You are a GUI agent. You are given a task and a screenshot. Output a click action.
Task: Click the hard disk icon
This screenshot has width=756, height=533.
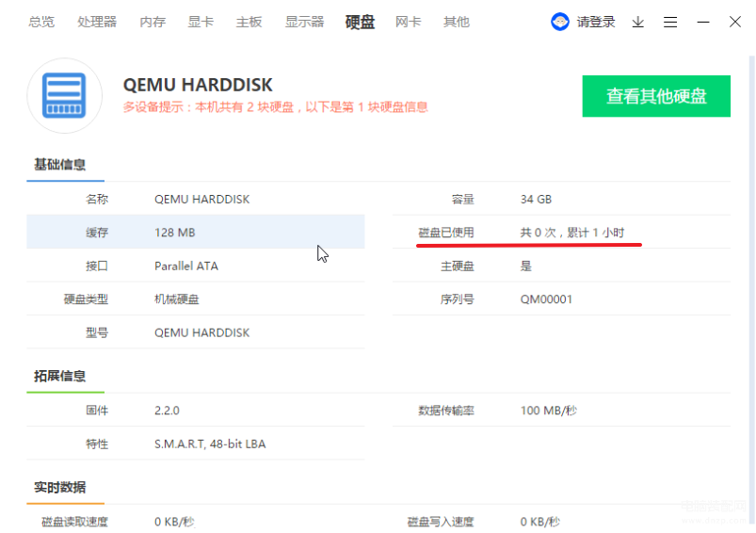pos(64,95)
